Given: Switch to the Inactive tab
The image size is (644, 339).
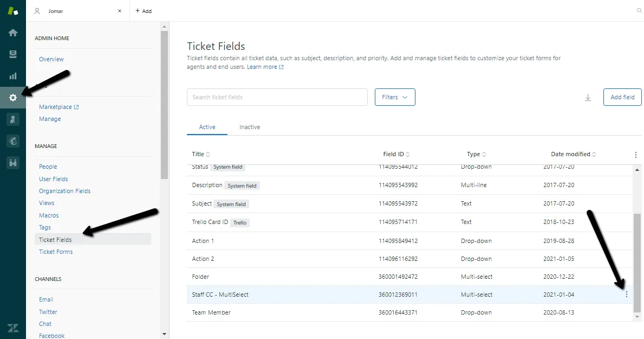Looking at the screenshot, I should [x=250, y=127].
